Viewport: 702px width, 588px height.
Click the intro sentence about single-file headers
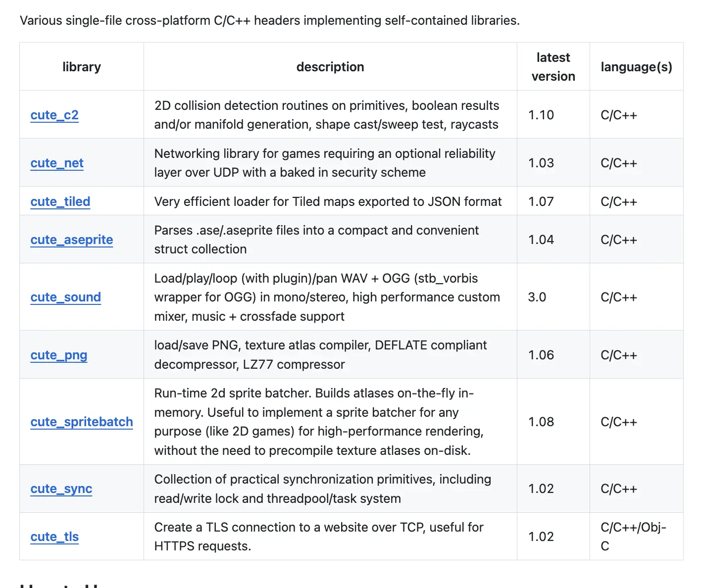pos(270,20)
